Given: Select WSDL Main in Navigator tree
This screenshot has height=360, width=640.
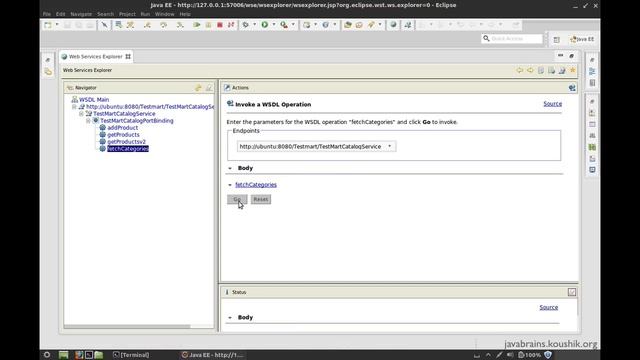Looking at the screenshot, I should (x=94, y=100).
